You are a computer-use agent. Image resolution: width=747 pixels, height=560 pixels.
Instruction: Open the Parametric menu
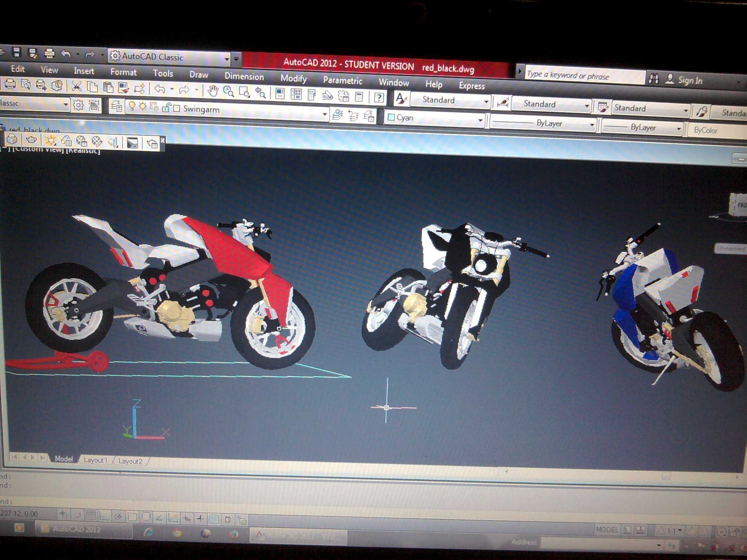coord(342,81)
